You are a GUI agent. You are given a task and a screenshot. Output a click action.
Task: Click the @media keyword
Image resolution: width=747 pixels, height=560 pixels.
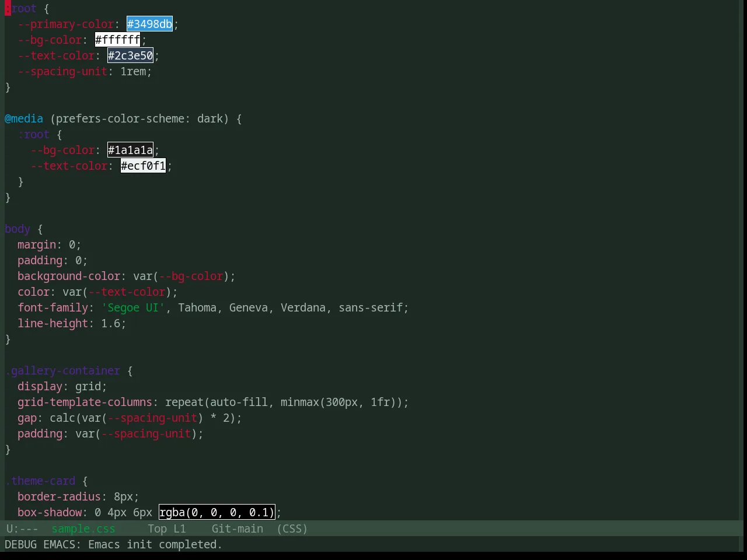point(24,118)
